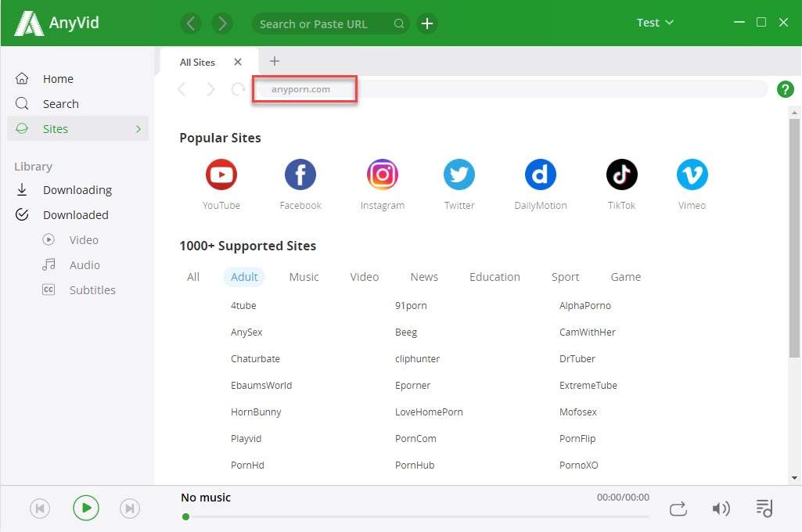This screenshot has height=532, width=802.
Task: Open the Instagram site icon
Action: (x=382, y=174)
